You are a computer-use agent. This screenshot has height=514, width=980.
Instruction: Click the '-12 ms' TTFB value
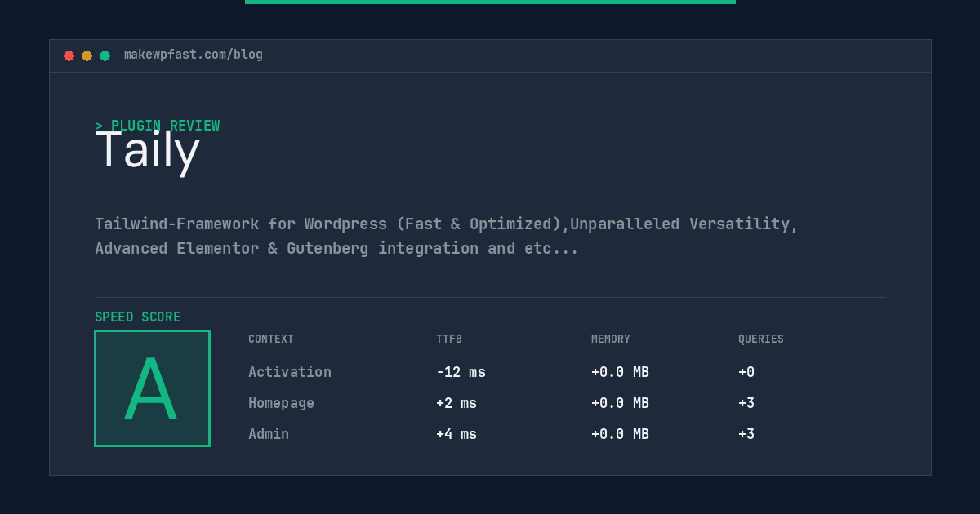pyautogui.click(x=461, y=372)
